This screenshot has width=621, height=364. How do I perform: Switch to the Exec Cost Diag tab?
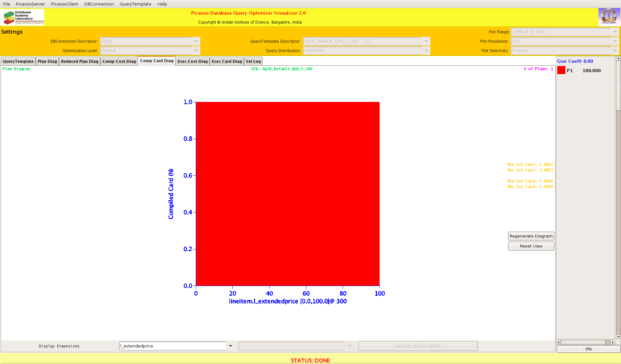click(x=193, y=61)
